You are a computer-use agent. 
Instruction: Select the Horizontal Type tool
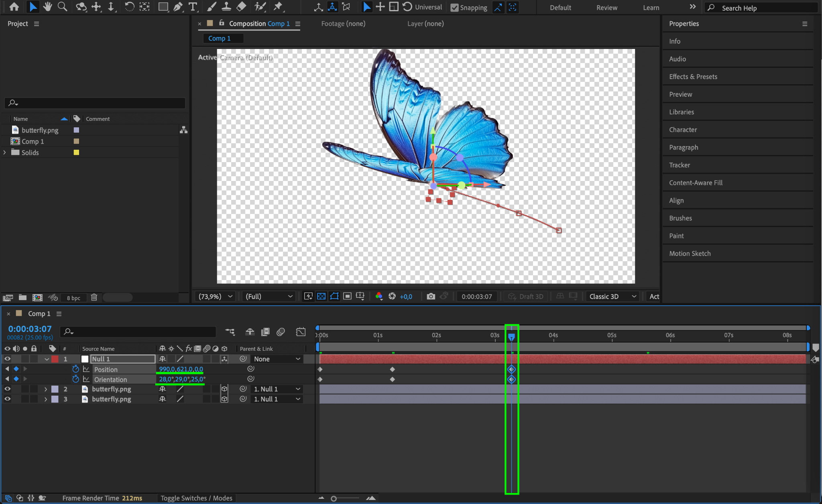193,7
